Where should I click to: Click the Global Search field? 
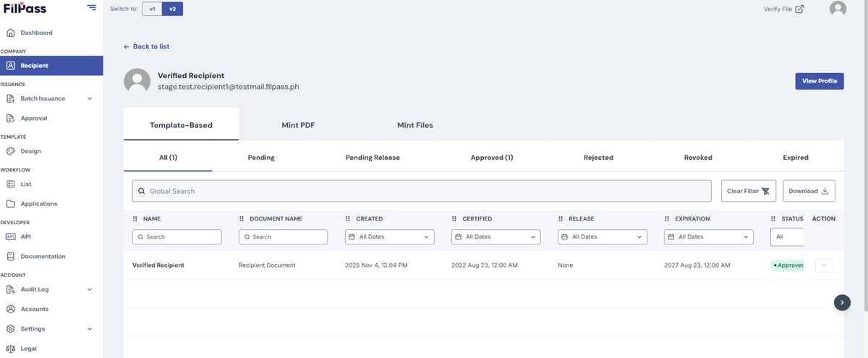tap(422, 191)
